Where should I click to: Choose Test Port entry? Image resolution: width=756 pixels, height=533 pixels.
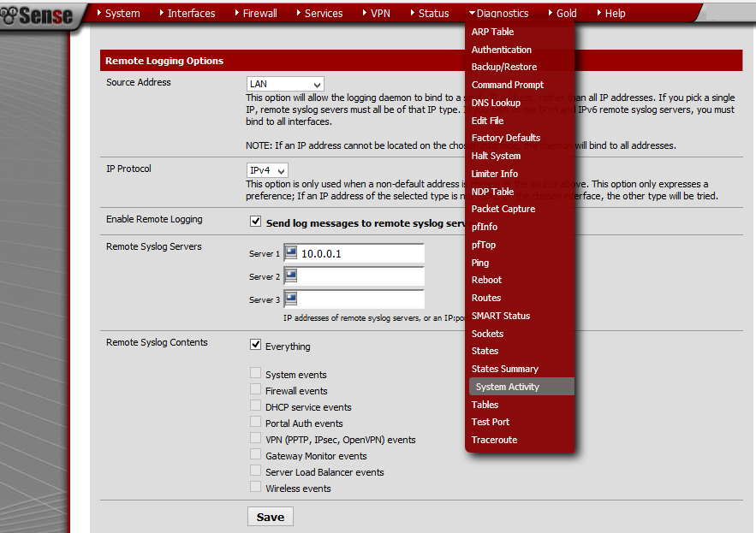(x=491, y=422)
